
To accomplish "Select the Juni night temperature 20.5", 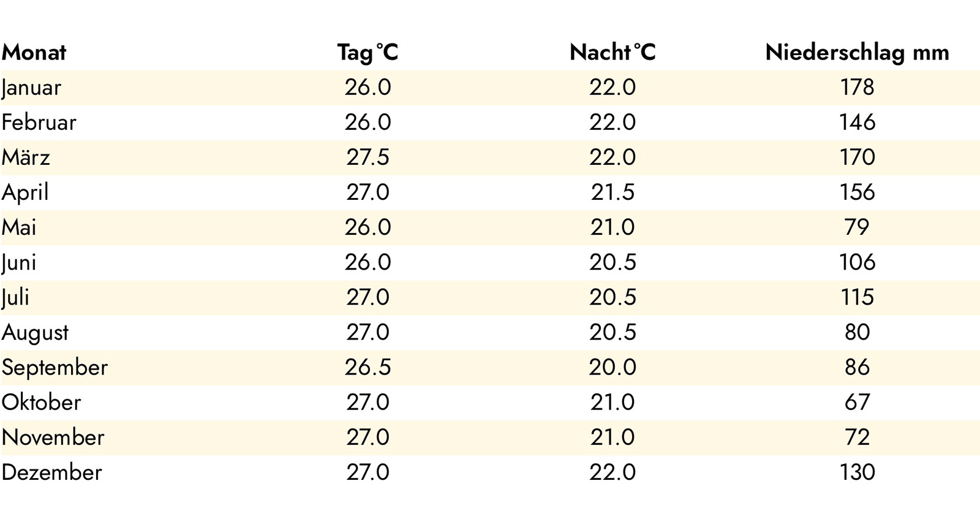I will tap(612, 262).
